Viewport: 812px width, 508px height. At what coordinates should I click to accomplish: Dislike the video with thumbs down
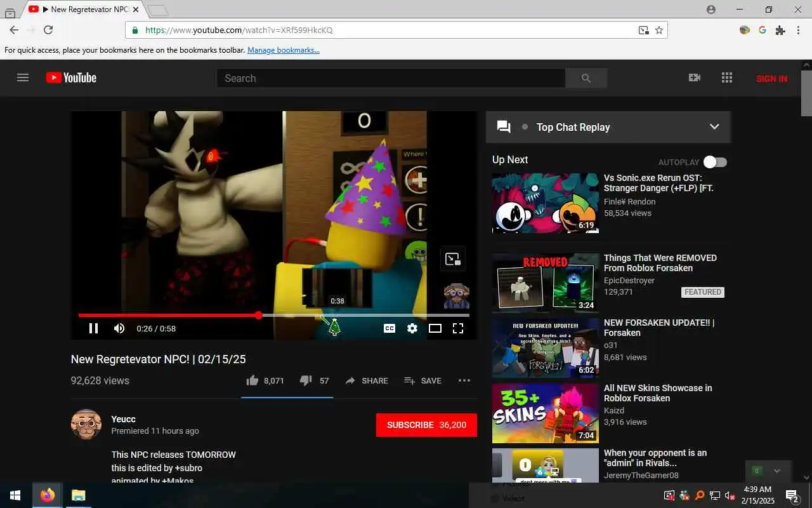click(x=305, y=380)
